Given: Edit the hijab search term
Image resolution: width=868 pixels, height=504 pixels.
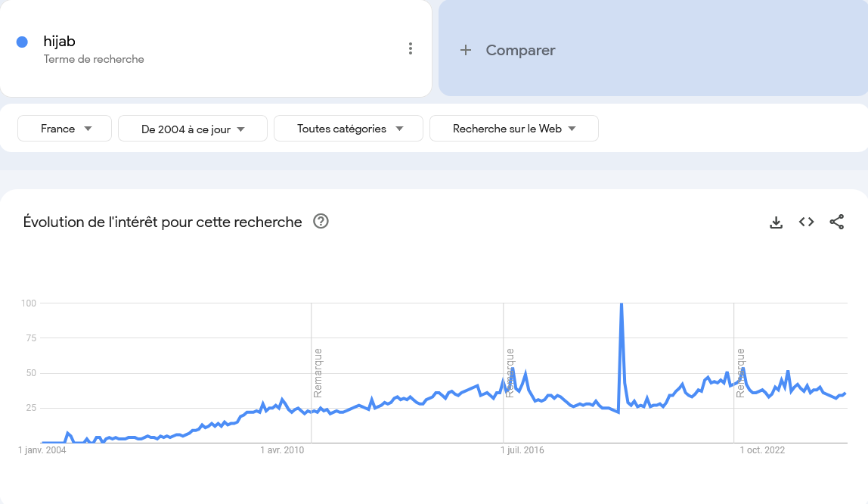Looking at the screenshot, I should [60, 42].
